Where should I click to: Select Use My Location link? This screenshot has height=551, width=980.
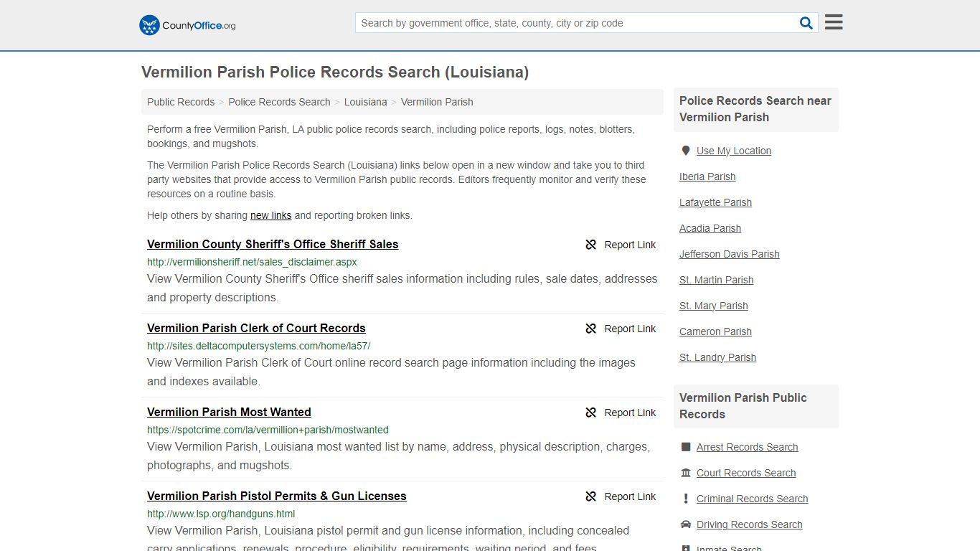pos(733,151)
